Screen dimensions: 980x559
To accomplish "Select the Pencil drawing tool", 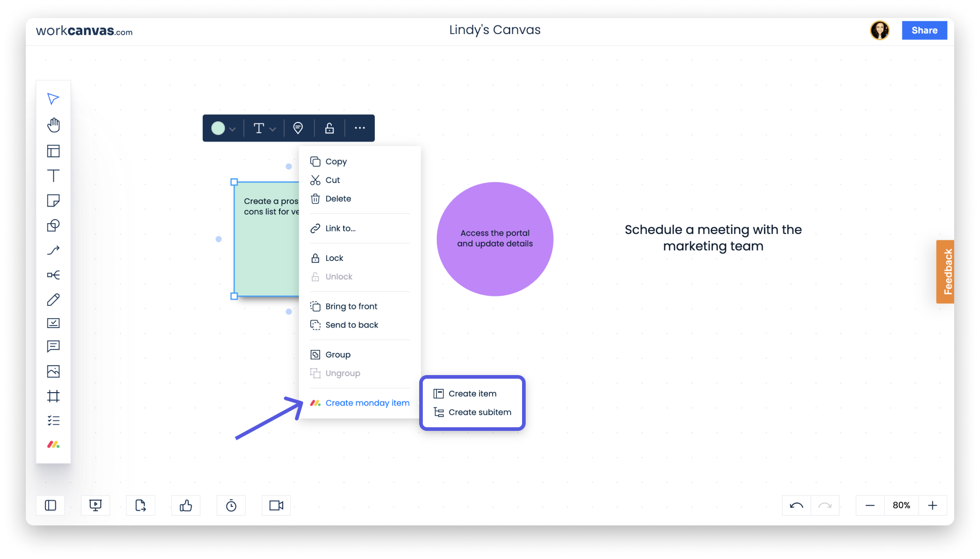I will click(53, 300).
